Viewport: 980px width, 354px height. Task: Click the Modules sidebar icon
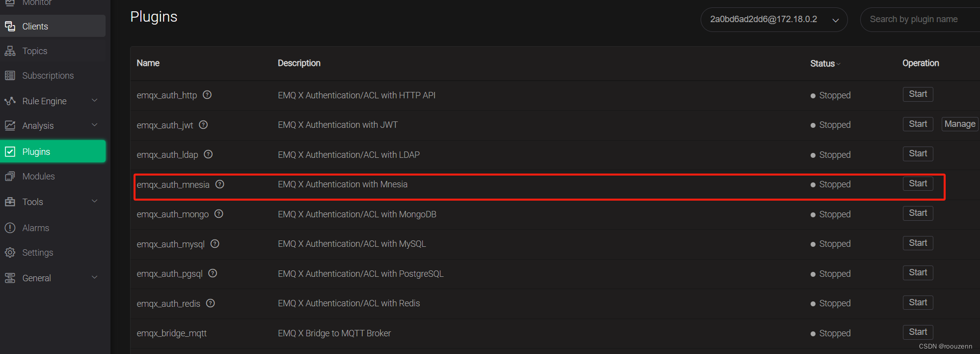point(10,176)
